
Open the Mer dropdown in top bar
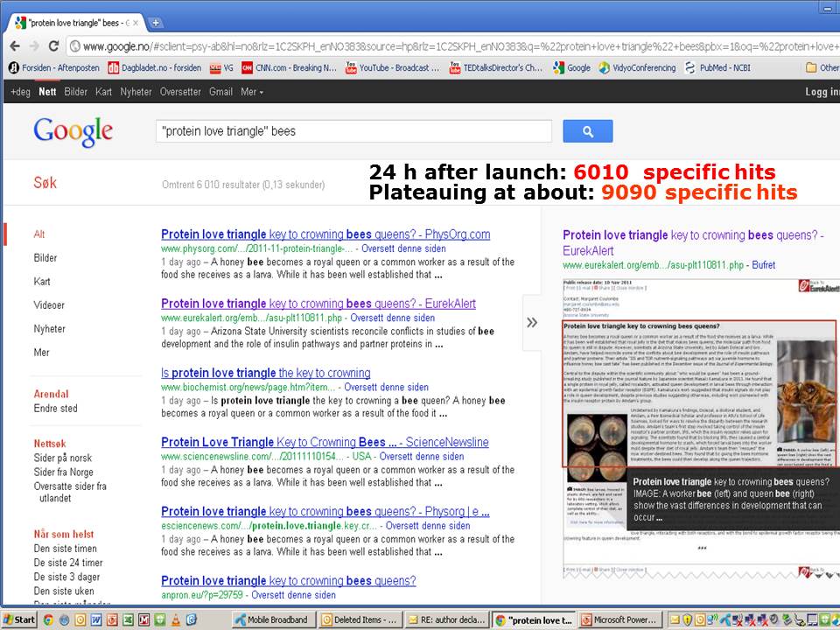251,92
